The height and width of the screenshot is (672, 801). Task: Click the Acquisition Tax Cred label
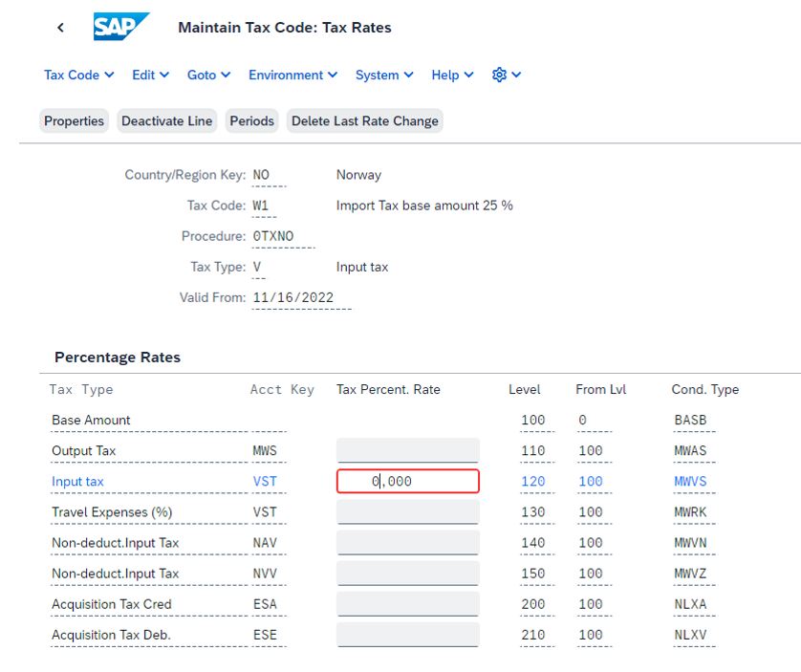[112, 604]
